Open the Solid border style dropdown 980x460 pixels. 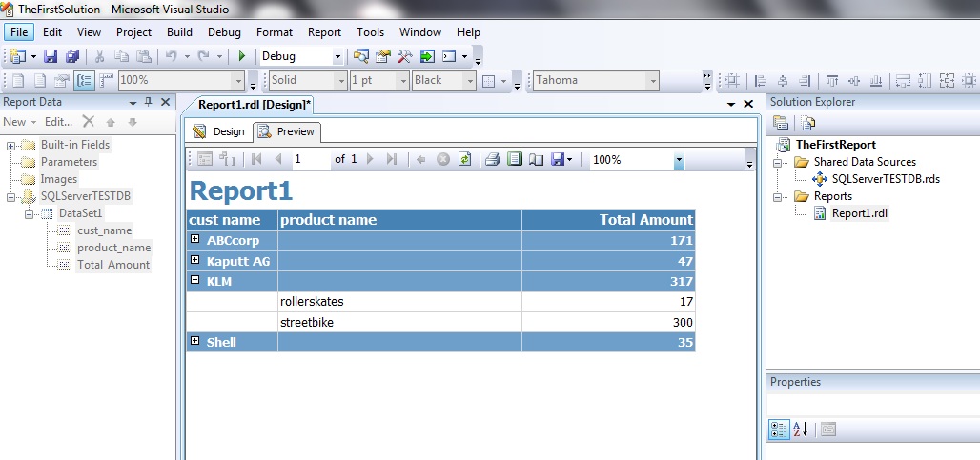pos(341,81)
